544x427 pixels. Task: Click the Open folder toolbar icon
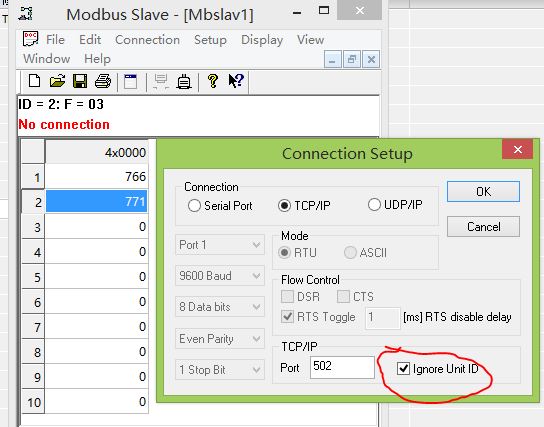tap(57, 81)
